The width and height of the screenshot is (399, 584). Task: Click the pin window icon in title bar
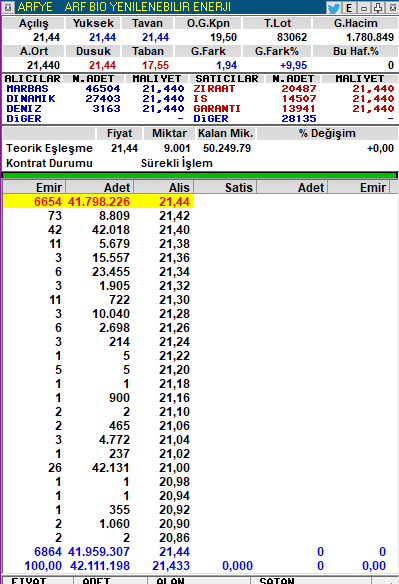point(378,7)
